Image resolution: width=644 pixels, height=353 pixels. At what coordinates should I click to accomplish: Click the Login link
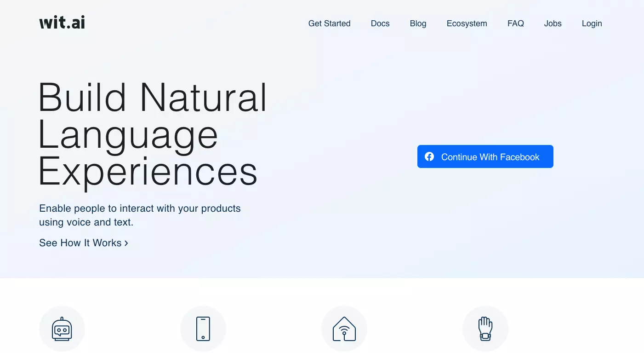[592, 23]
